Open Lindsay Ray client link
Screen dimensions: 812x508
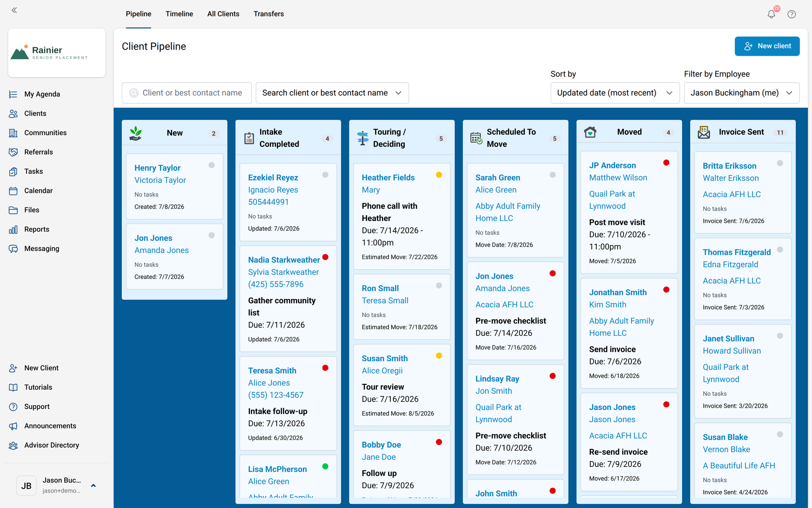(x=497, y=379)
